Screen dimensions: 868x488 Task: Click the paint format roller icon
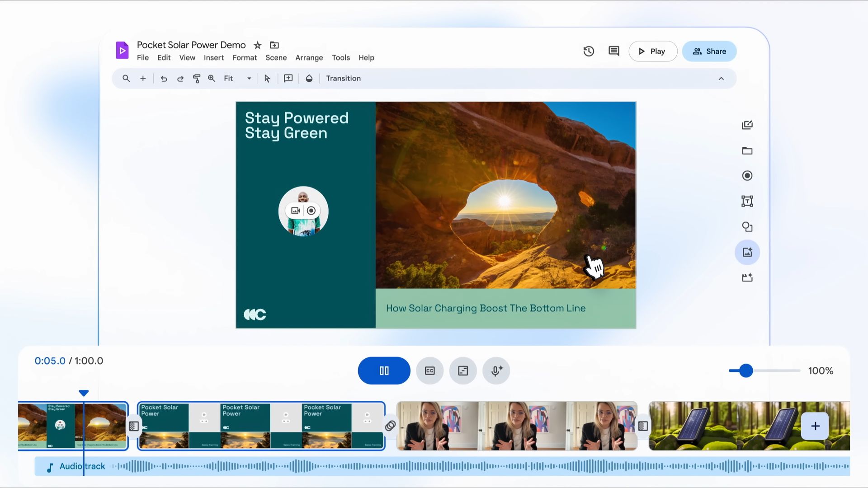196,79
